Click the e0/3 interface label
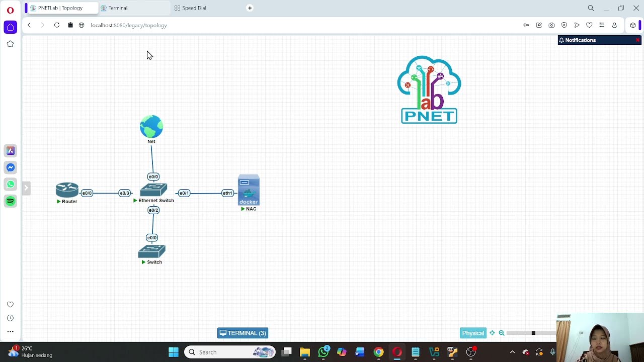The width and height of the screenshot is (644, 362). 124,193
